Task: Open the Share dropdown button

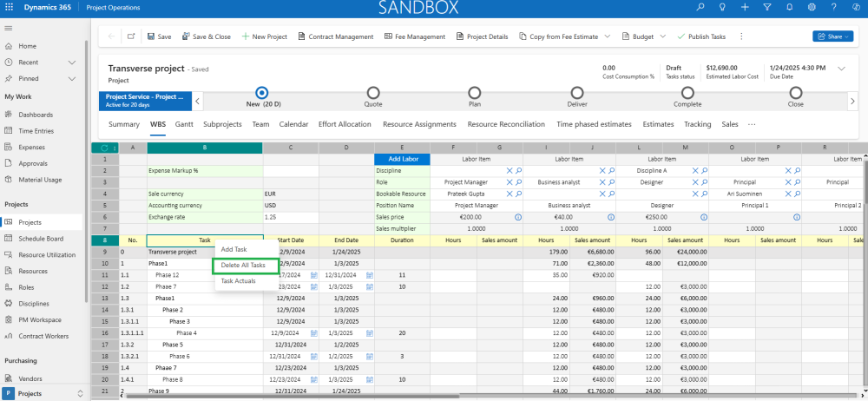Action: click(x=832, y=36)
